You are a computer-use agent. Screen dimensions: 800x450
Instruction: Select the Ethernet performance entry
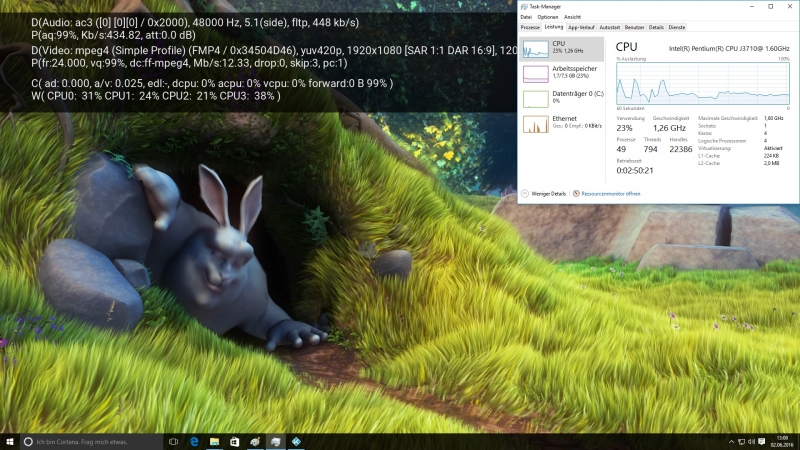(562, 124)
